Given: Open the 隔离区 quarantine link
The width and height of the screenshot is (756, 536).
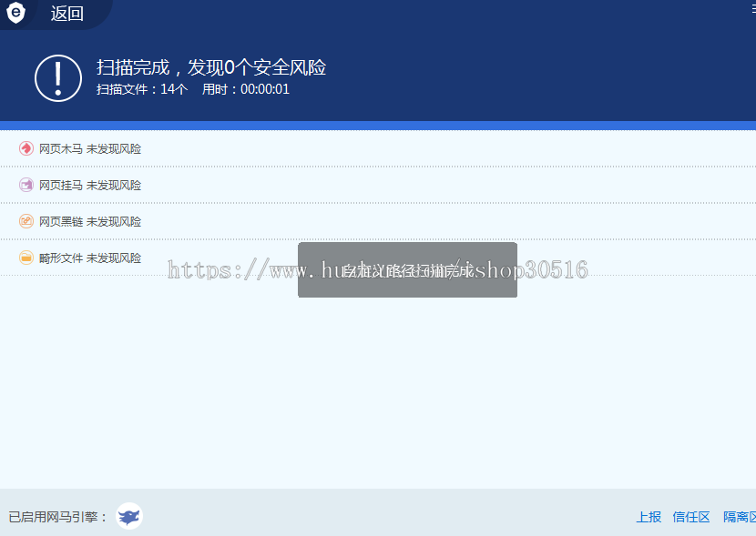Looking at the screenshot, I should (x=739, y=516).
